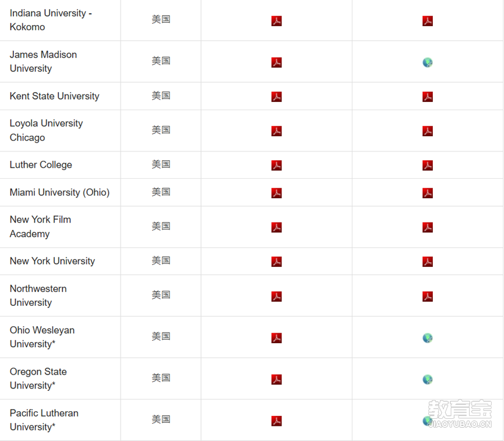Open Oregon State University first PDF icon
The image size is (504, 441).
277,379
